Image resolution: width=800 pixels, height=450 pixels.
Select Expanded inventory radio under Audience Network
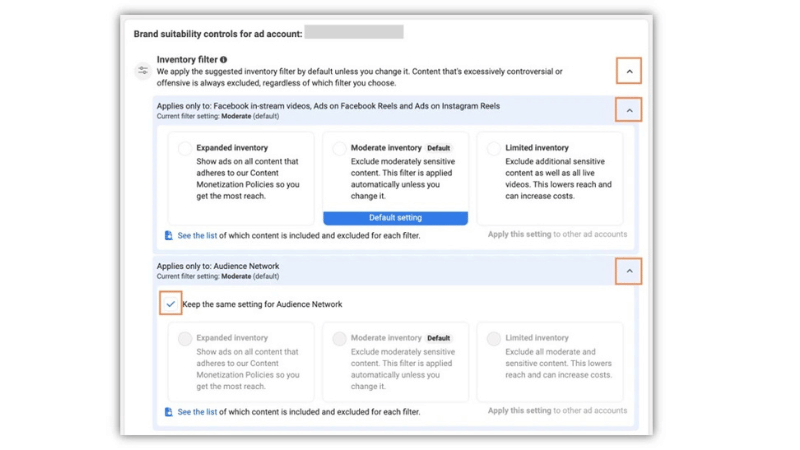185,339
